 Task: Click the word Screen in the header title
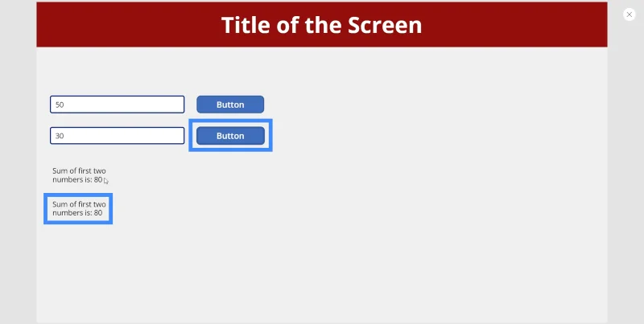click(x=385, y=25)
